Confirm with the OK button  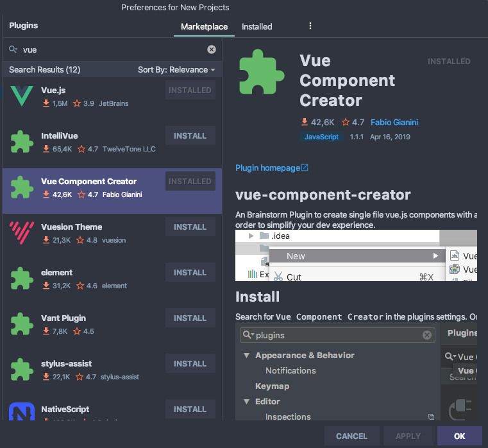pos(459,436)
